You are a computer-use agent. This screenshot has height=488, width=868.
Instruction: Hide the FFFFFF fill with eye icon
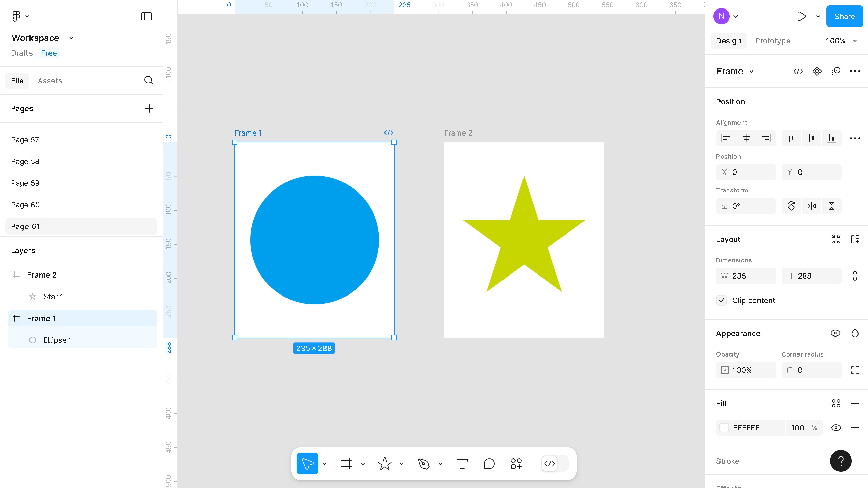coord(836,428)
